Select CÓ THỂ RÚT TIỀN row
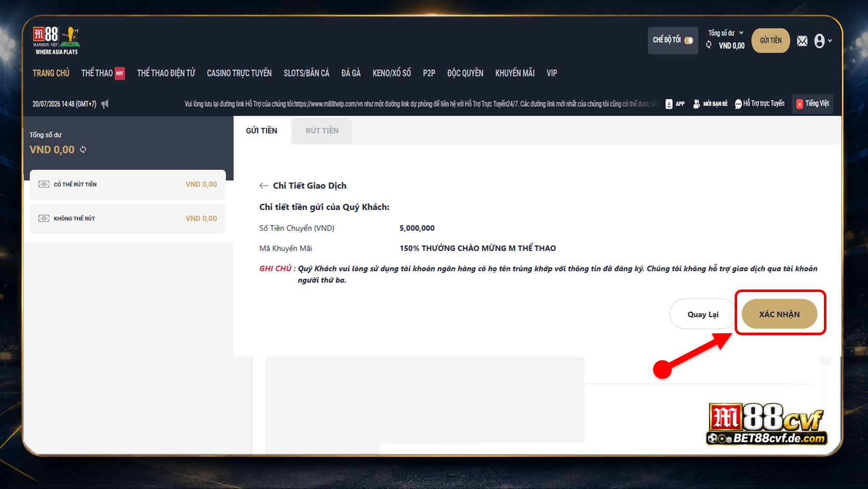The image size is (868, 489). [128, 184]
